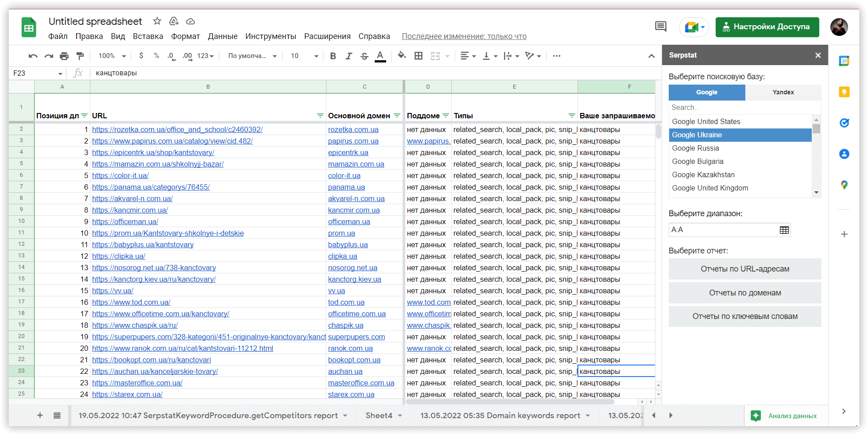Open the font size dropdown
868x435 pixels.
point(304,56)
